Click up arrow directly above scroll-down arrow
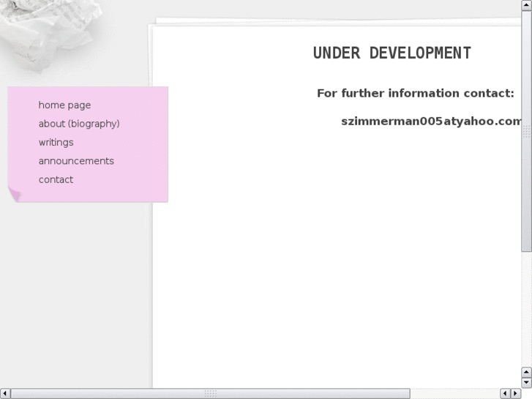The image size is (532, 399). tap(526, 372)
